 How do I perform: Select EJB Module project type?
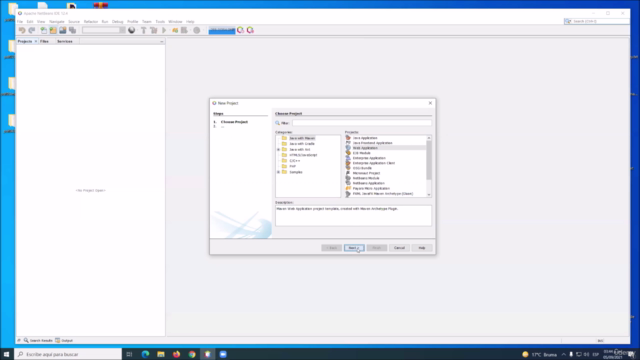[362, 153]
